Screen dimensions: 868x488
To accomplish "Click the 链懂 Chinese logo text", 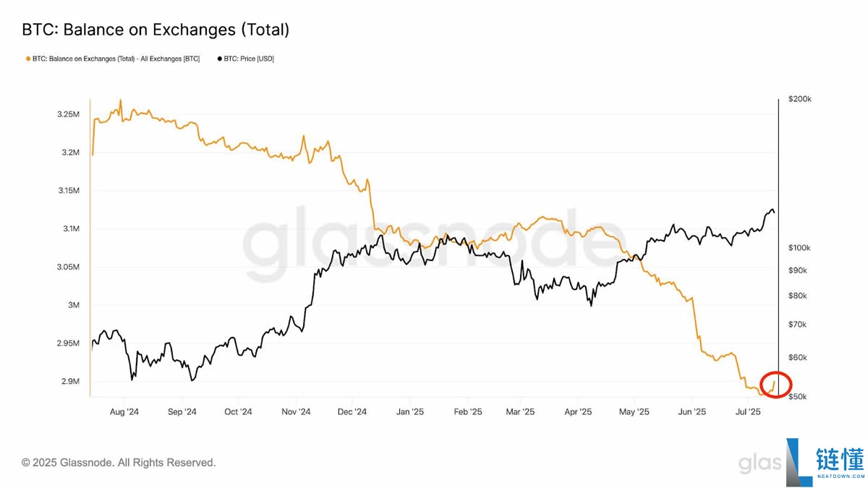I will [x=839, y=460].
